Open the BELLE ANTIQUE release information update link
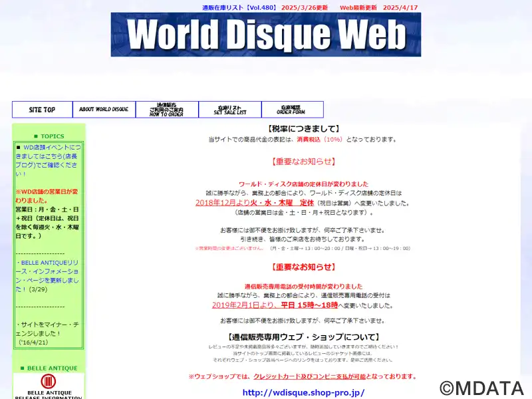 tap(47, 276)
